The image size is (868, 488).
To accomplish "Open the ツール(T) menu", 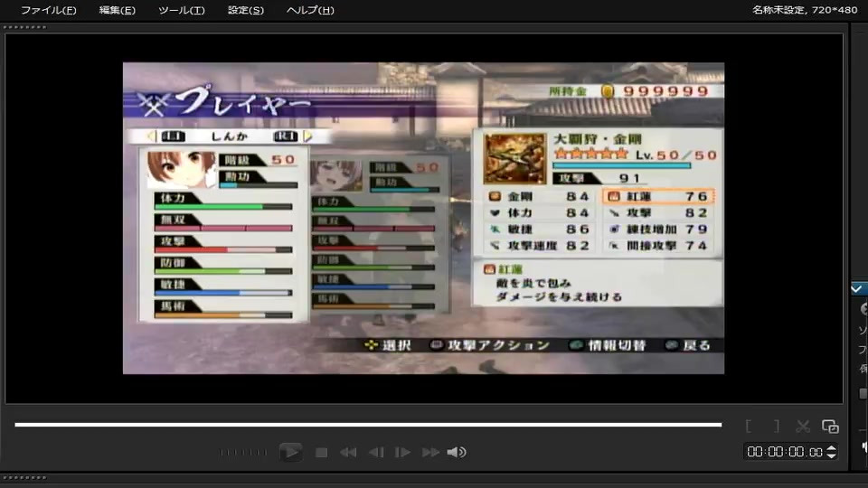I will pyautogui.click(x=182, y=10).
